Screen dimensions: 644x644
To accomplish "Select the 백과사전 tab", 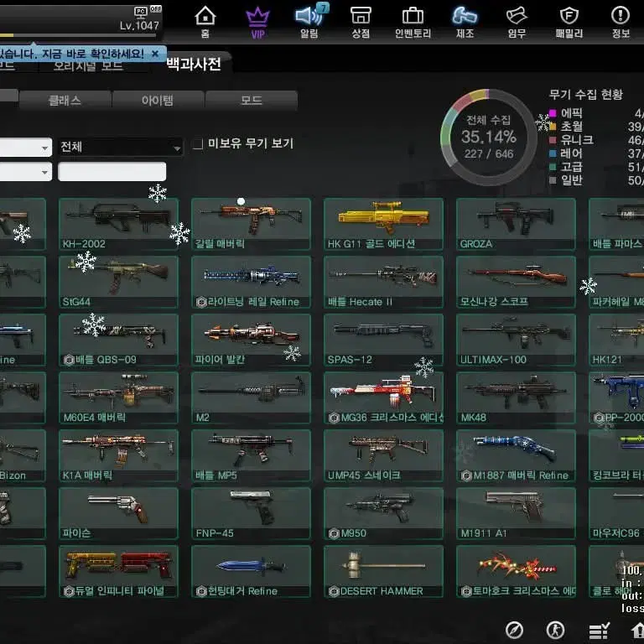I will (194, 64).
